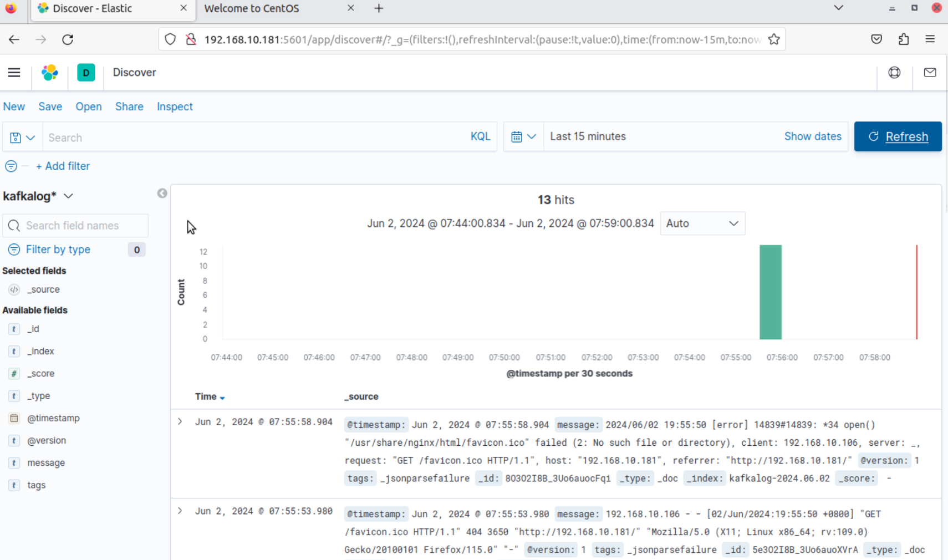
Task: Focus the KQL search input
Action: coord(255,138)
